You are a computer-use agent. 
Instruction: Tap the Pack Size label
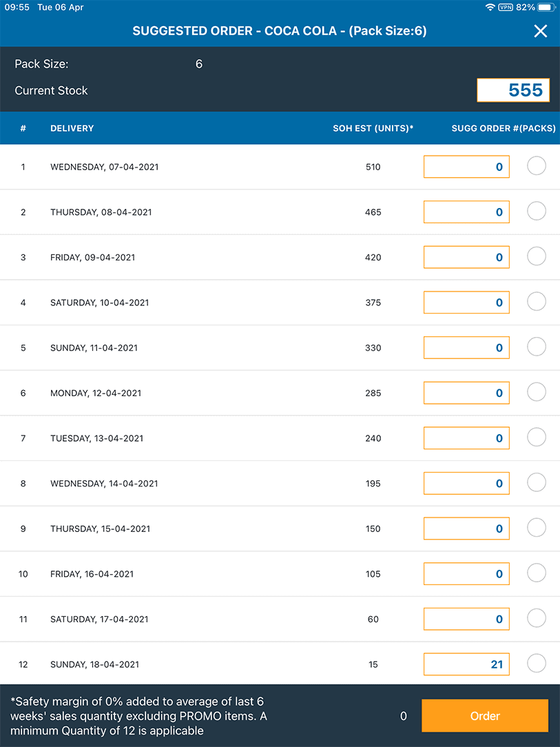tap(41, 64)
